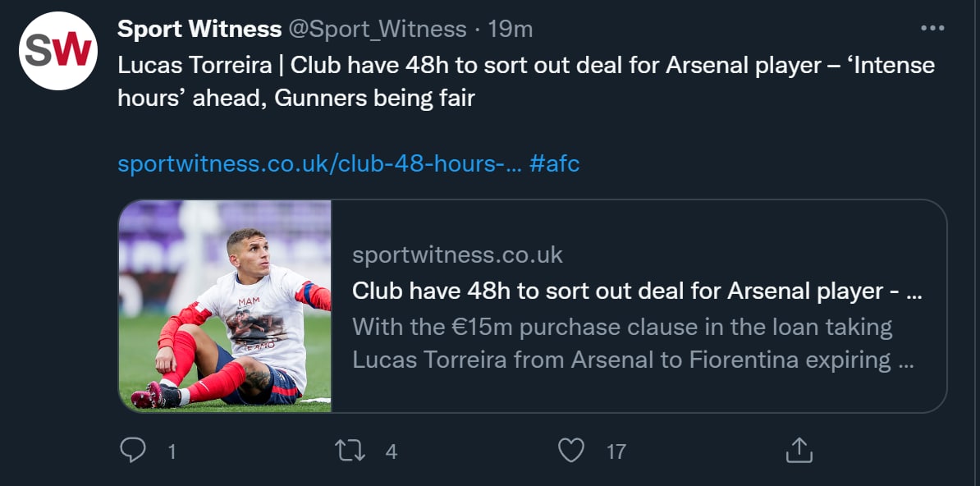Click the retweet count number 4

point(392,452)
